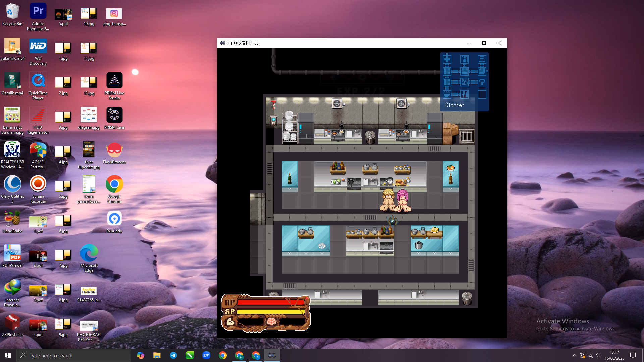
Task: Click the medical cross room on minimap
Action: tap(447, 59)
